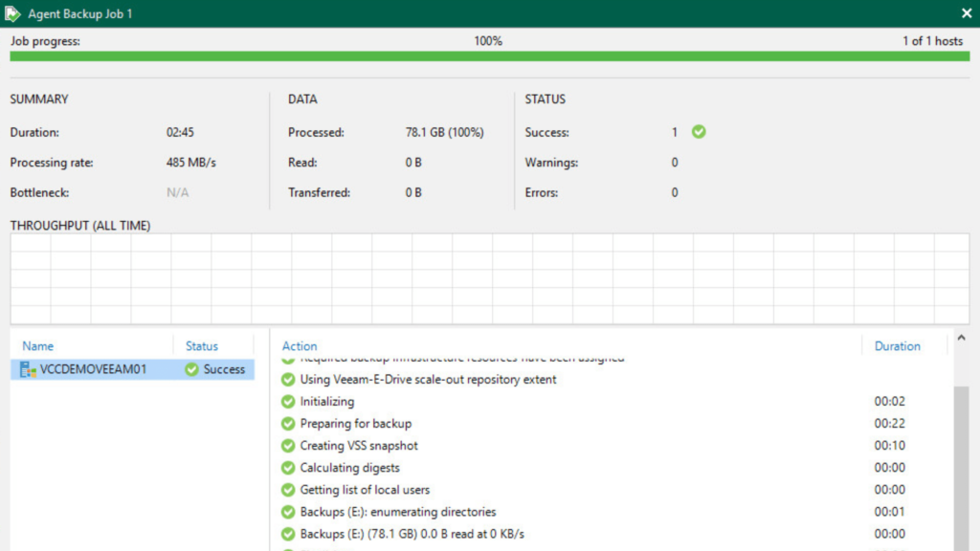Click the 78.1 GB (100%) processed value
This screenshot has height=551, width=980.
(x=444, y=132)
